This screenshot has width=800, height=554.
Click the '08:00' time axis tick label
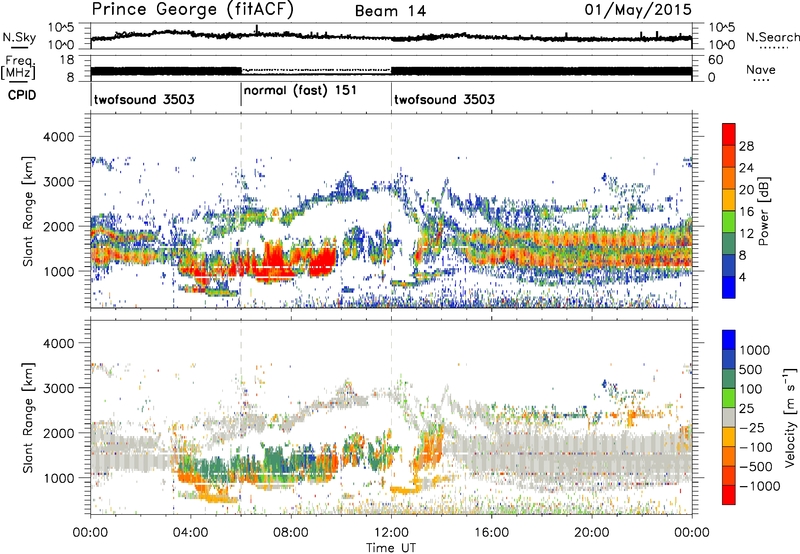[x=291, y=533]
